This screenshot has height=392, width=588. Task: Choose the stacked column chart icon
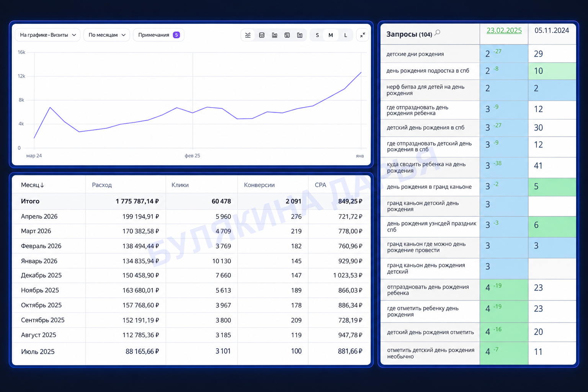(287, 35)
